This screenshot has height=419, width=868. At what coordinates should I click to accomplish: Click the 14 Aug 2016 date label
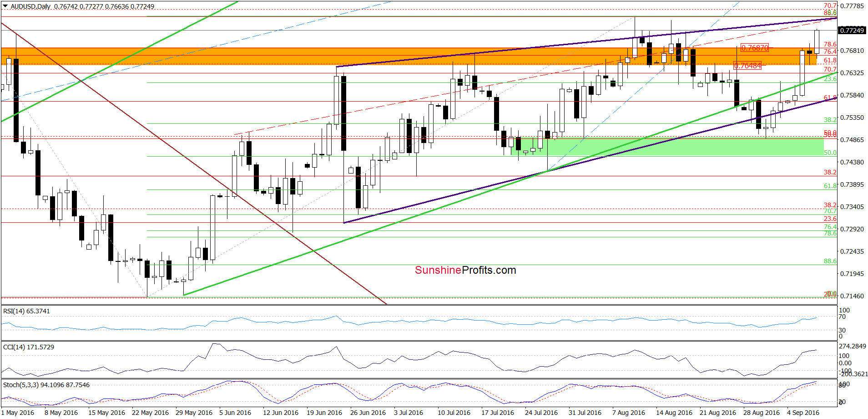(674, 413)
